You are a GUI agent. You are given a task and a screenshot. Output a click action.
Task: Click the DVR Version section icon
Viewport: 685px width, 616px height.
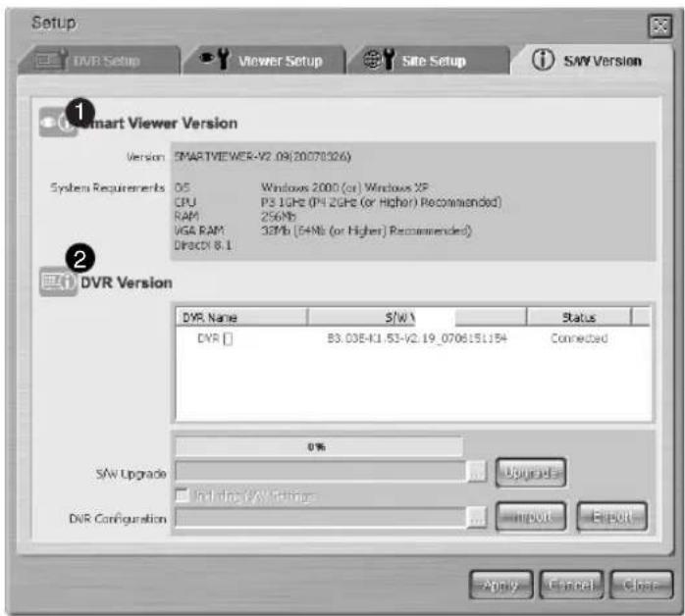point(58,282)
